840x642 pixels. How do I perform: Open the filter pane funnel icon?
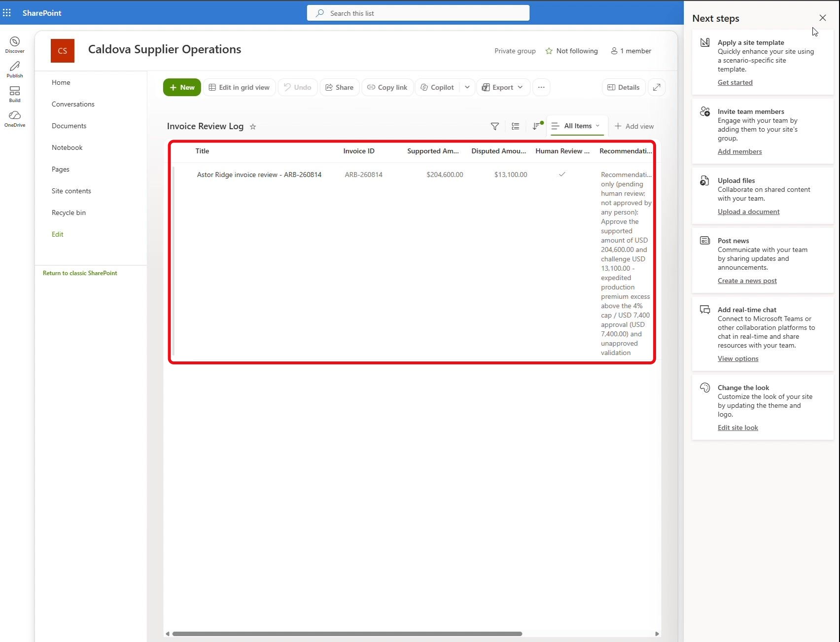pos(495,126)
